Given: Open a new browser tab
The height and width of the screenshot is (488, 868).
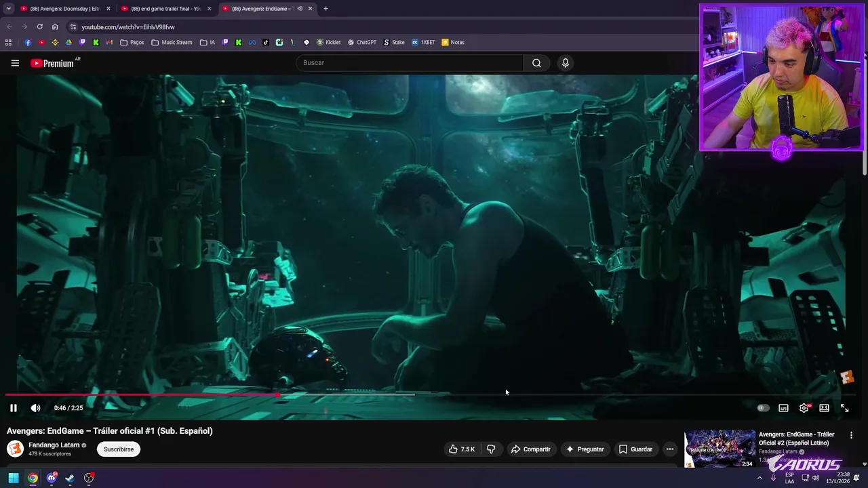Looking at the screenshot, I should [325, 9].
